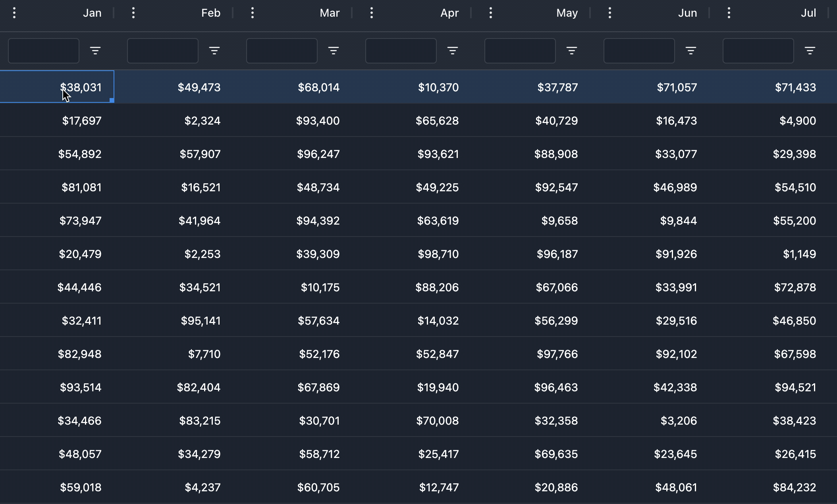This screenshot has width=837, height=504.
Task: Open filter options for May column
Action: coord(572,51)
